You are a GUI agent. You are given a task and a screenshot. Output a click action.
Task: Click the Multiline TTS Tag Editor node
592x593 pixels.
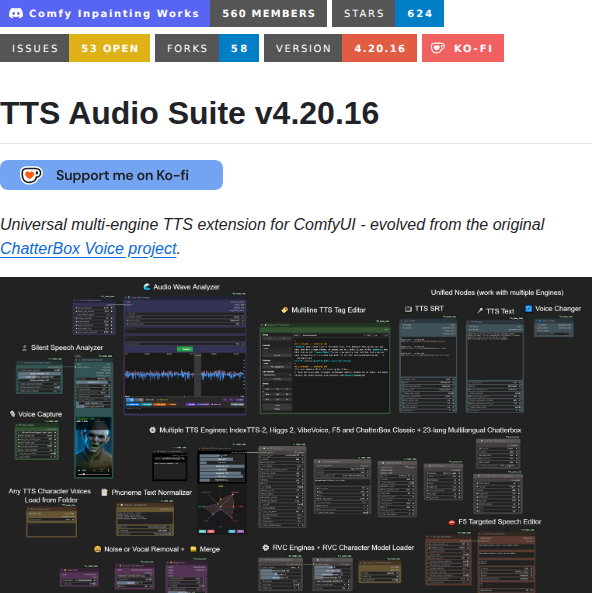(325, 368)
